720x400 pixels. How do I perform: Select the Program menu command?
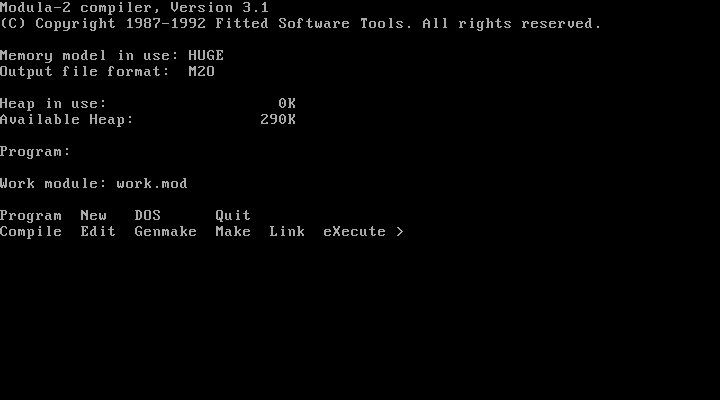(x=31, y=216)
